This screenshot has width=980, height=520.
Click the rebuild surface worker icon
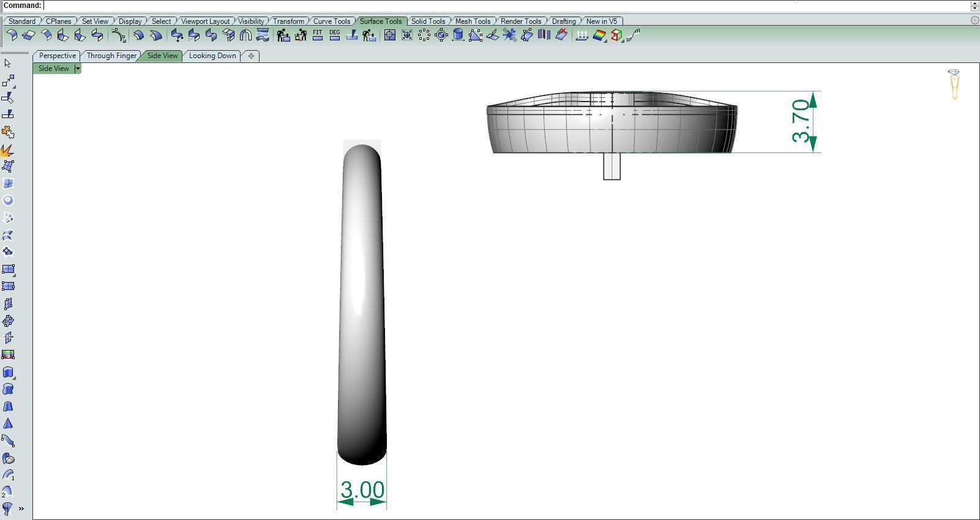pos(283,35)
